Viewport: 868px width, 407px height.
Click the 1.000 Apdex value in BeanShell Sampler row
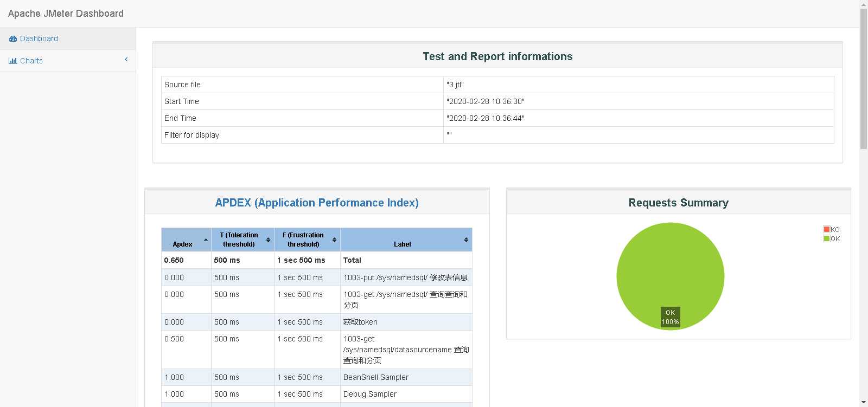coord(186,377)
